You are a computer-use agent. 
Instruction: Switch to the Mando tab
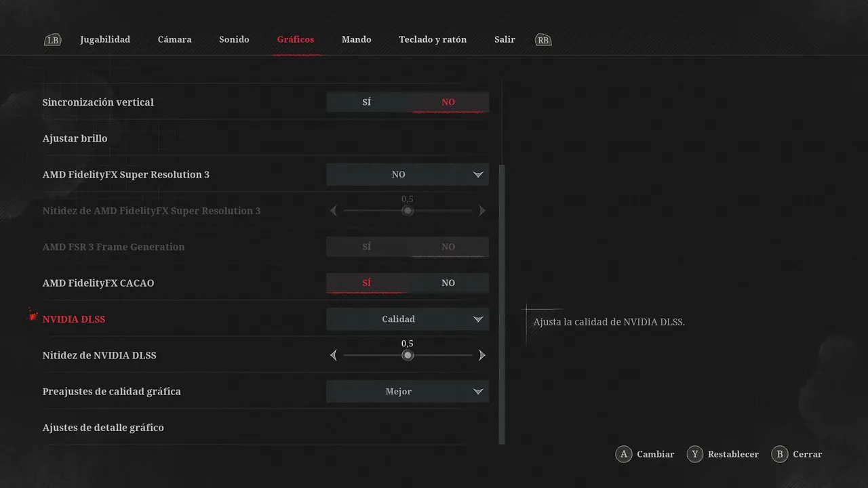357,39
